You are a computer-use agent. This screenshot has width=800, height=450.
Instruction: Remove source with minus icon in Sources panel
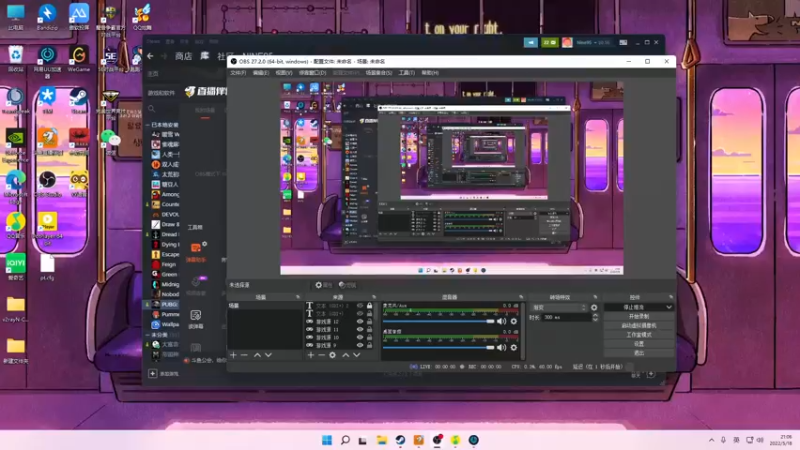pyautogui.click(x=321, y=355)
